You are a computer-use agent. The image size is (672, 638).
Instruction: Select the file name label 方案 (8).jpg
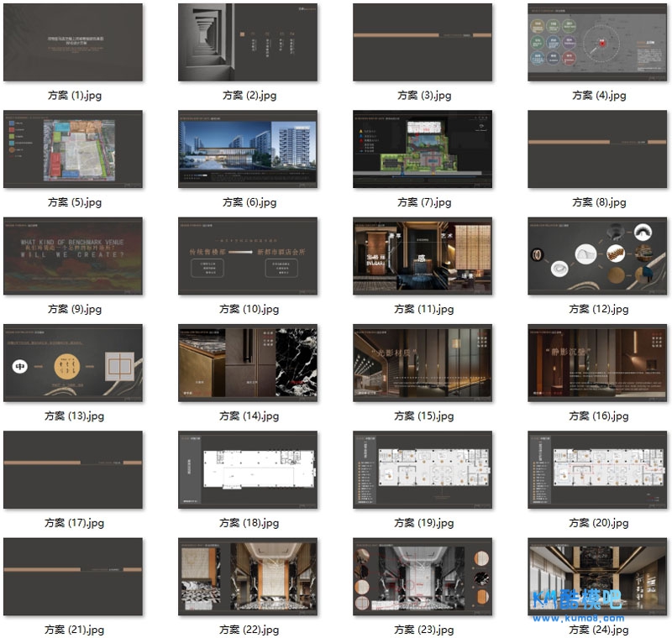599,202
